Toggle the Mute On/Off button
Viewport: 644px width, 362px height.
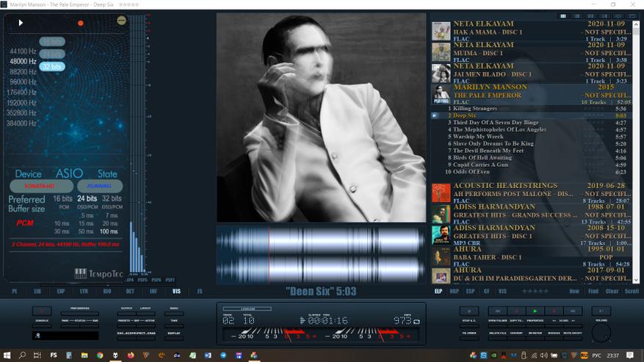(x=574, y=333)
